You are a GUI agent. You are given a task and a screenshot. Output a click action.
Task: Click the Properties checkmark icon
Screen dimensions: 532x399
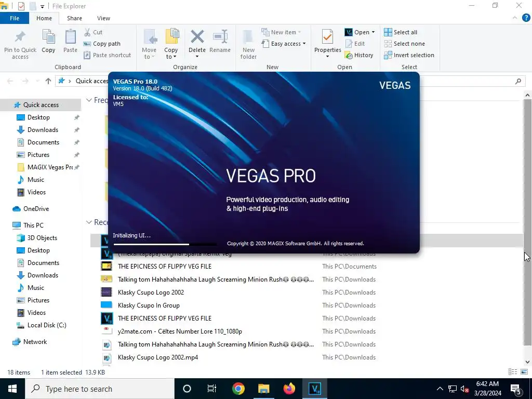(x=327, y=37)
